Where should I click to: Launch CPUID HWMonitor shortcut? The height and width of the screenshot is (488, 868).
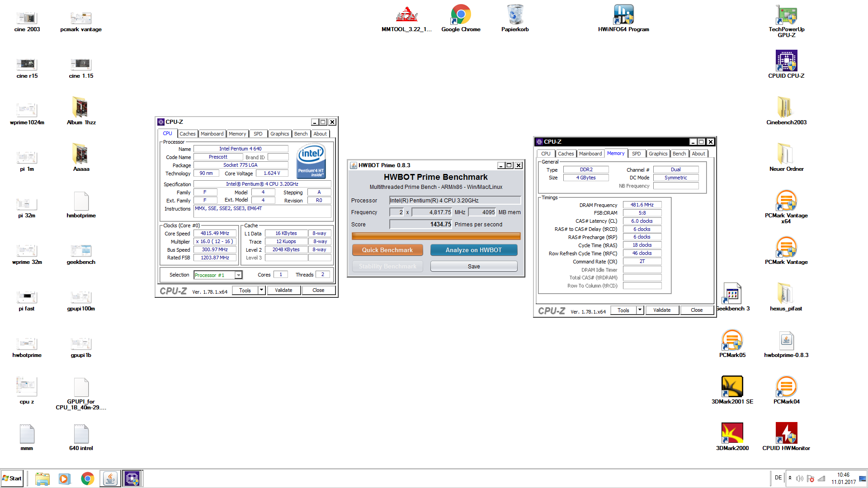click(786, 436)
